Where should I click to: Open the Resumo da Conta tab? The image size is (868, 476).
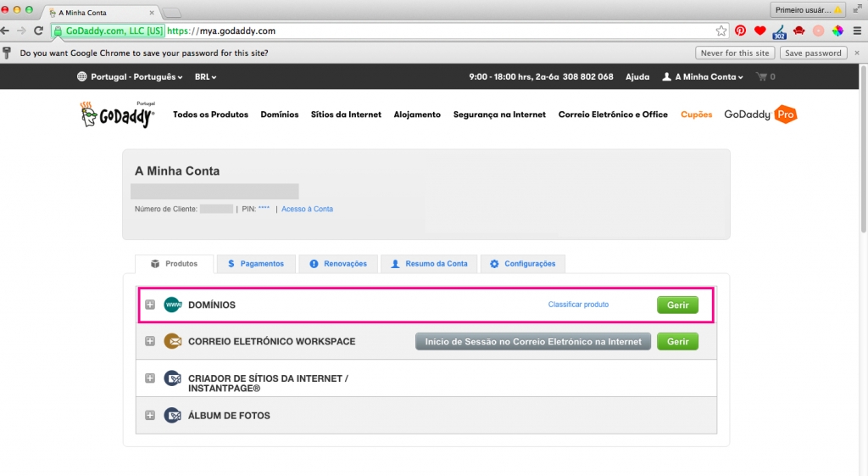(x=429, y=264)
